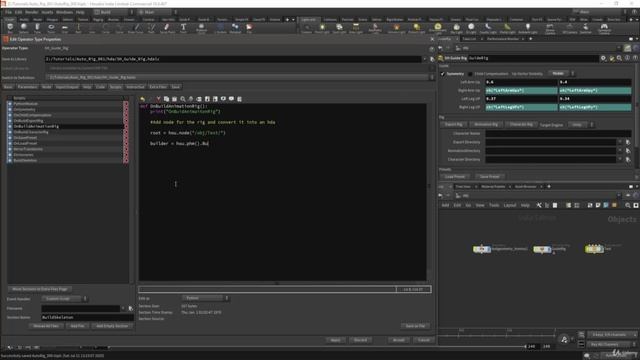Select the Camera shelf tool
Viewport: 640px width, 360px height.
click(x=307, y=28)
